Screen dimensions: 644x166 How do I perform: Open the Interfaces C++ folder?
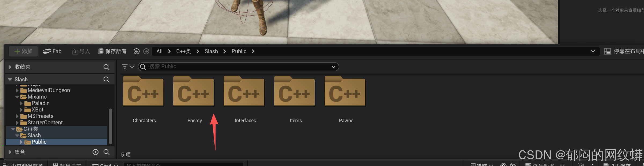point(244,91)
